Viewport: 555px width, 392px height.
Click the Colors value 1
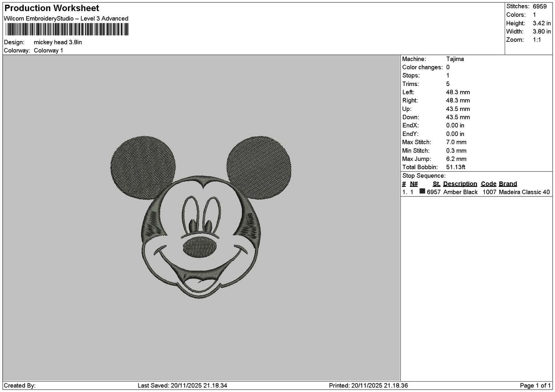click(535, 15)
